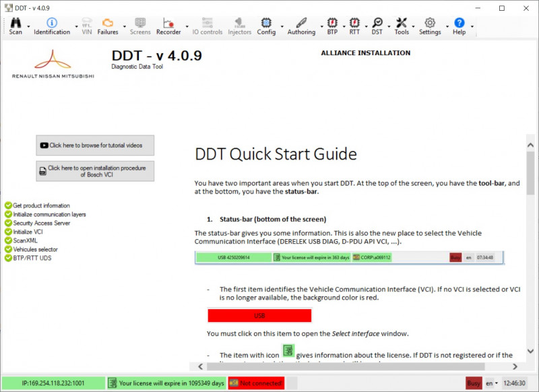Expand the Authoring dropdown arrow
Viewport: 539px width, 392px height.
[322, 26]
